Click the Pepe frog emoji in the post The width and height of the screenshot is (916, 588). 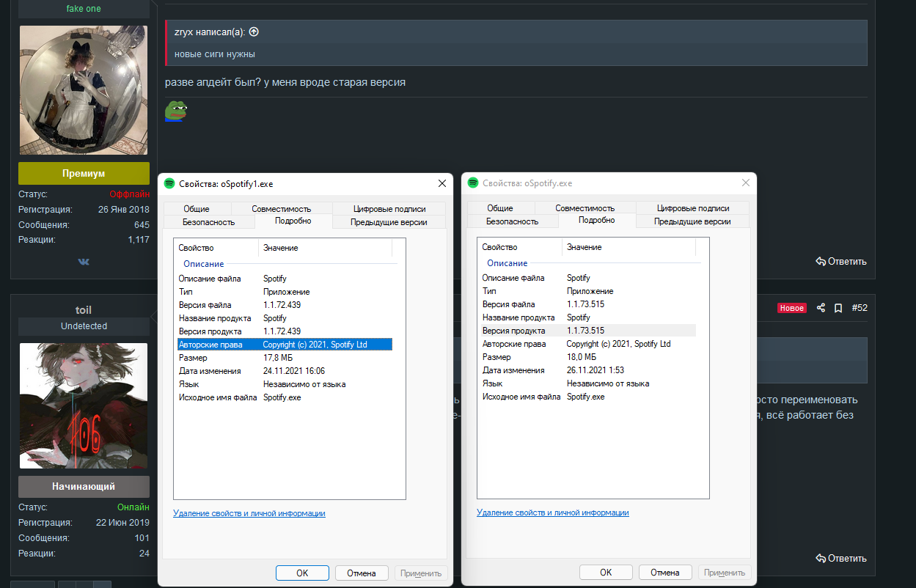point(176,111)
